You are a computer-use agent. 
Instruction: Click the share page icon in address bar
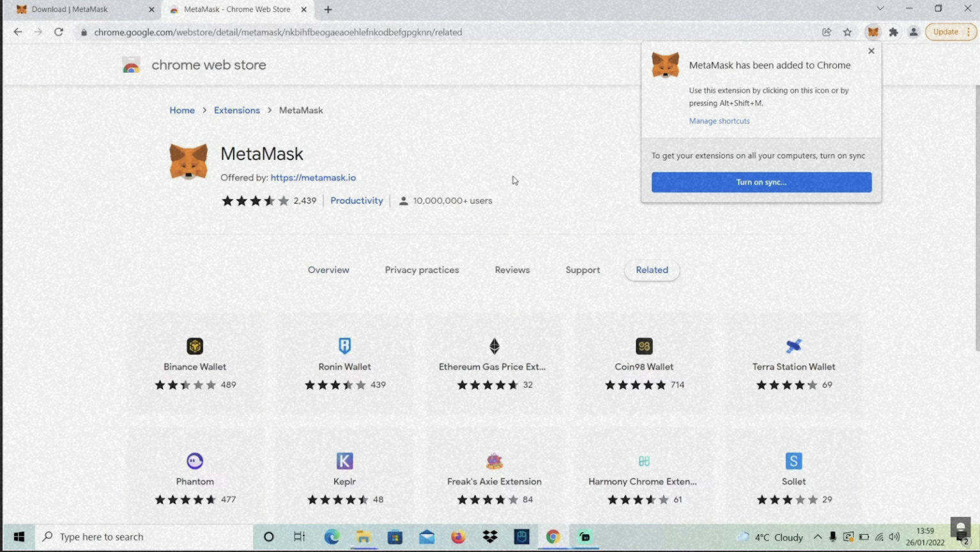(827, 32)
